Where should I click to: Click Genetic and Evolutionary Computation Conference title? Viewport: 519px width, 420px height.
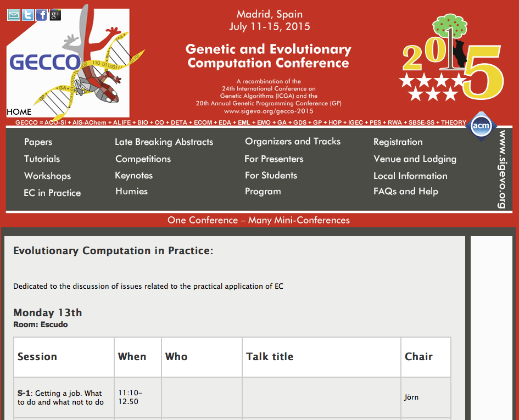269,56
